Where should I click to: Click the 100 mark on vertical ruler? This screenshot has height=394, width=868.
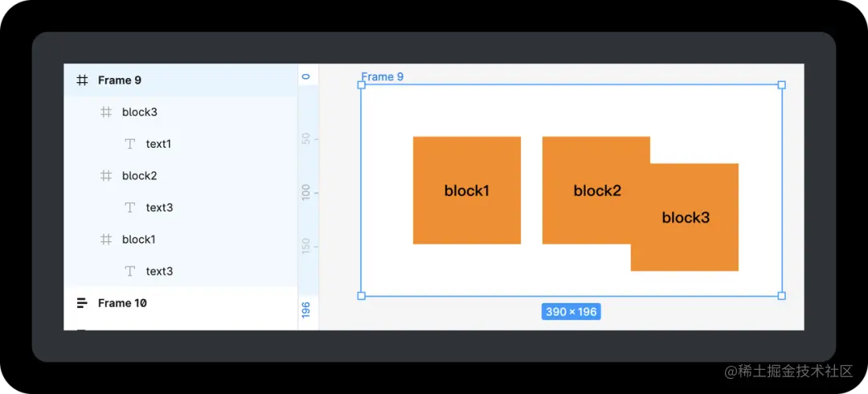pos(306,194)
